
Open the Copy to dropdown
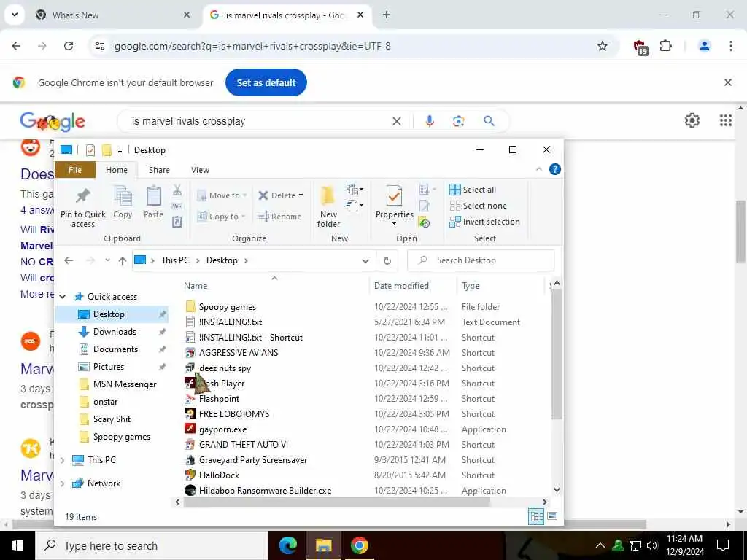click(221, 217)
